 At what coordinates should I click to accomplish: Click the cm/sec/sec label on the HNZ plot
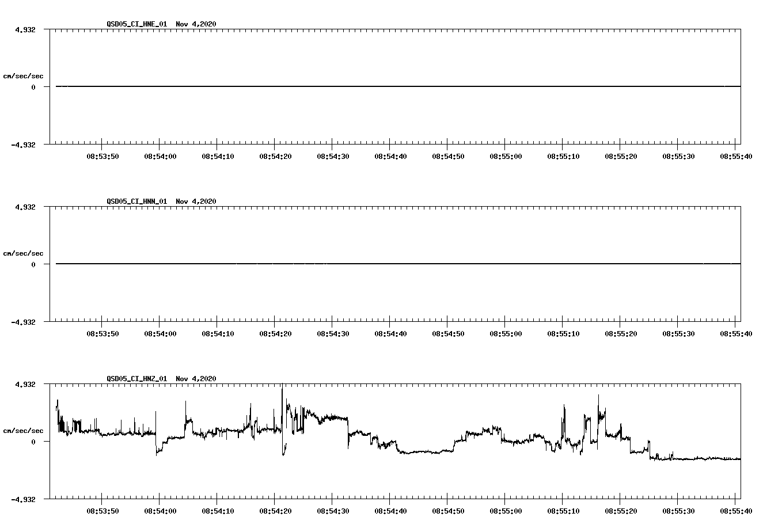[24, 430]
